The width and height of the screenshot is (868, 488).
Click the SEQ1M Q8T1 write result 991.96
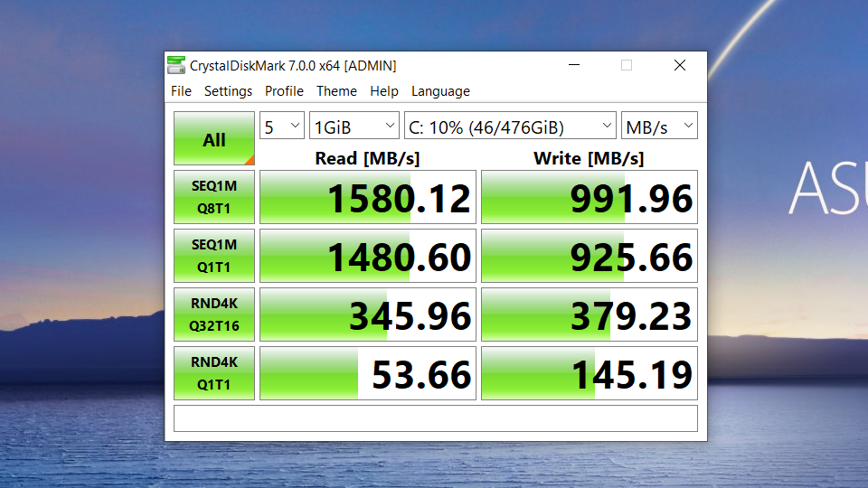[x=590, y=197]
